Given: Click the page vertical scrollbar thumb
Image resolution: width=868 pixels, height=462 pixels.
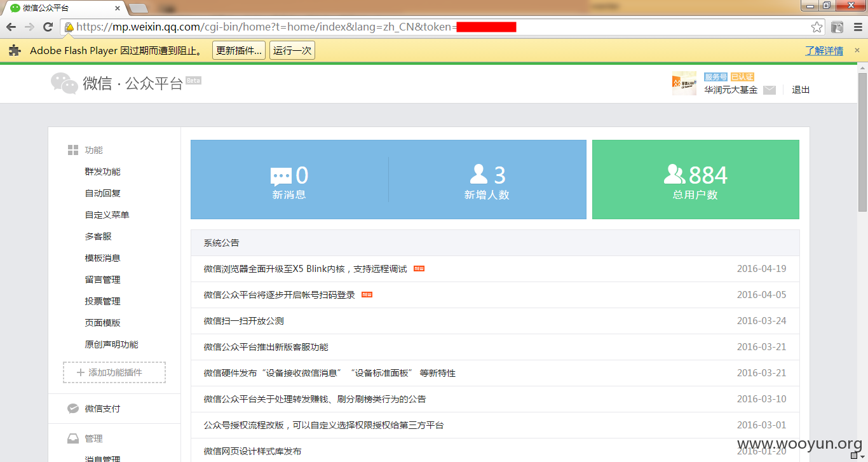Looking at the screenshot, I should coord(862,142).
